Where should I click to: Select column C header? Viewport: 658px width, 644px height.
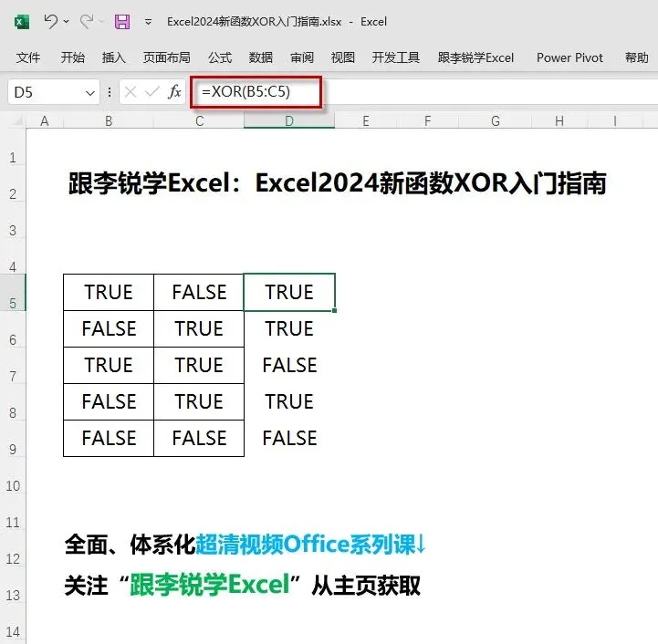click(199, 121)
